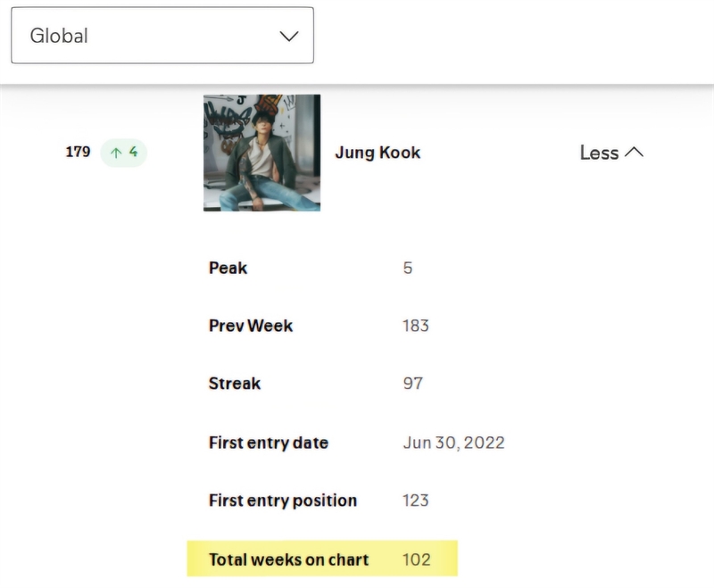
Task: Click the Jung Kook artist name
Action: coord(378,153)
